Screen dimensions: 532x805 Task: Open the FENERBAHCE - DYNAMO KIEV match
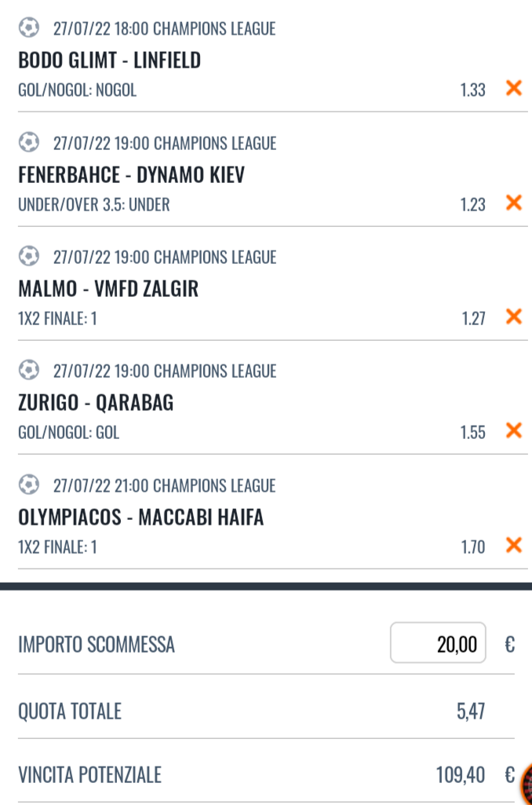pyautogui.click(x=131, y=175)
